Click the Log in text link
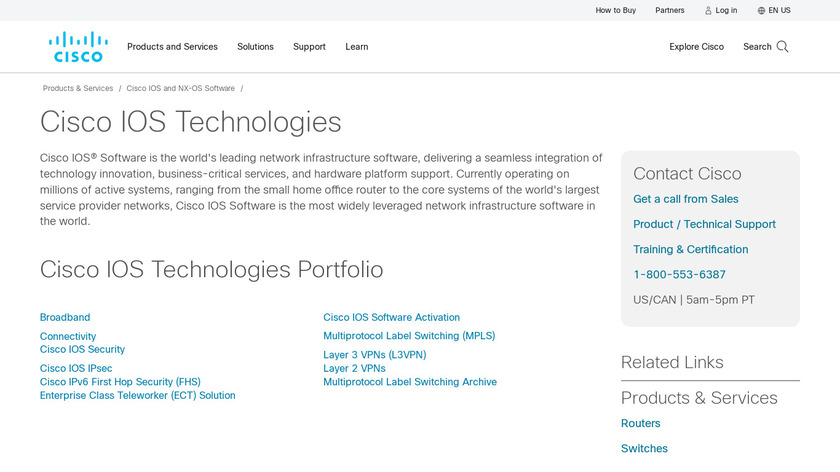The height and width of the screenshot is (472, 840). [x=726, y=10]
